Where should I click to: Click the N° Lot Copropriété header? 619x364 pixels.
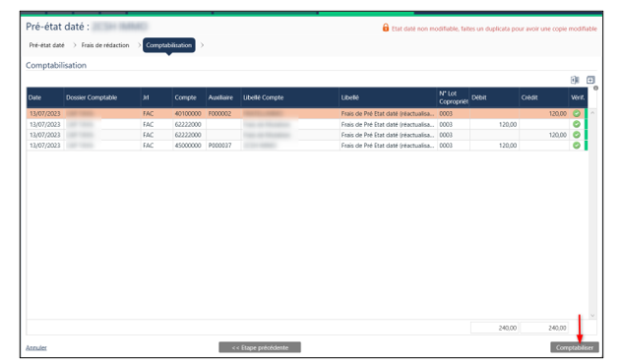point(454,97)
